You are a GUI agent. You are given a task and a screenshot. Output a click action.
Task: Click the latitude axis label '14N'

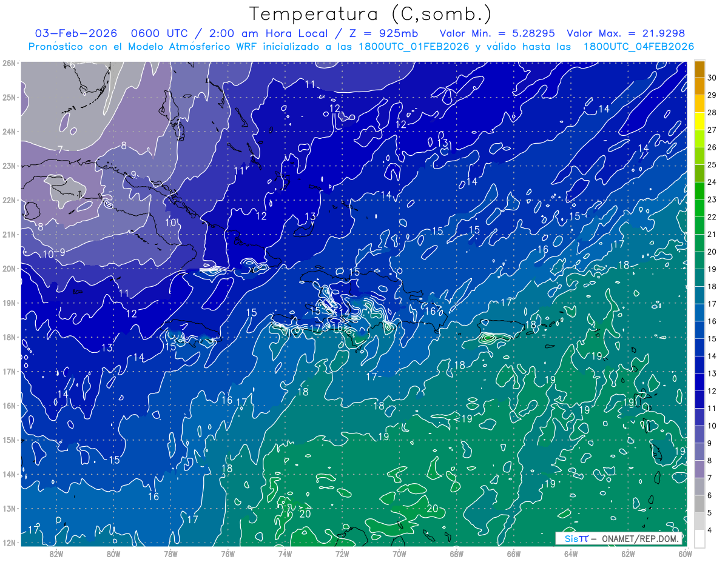coord(9,474)
